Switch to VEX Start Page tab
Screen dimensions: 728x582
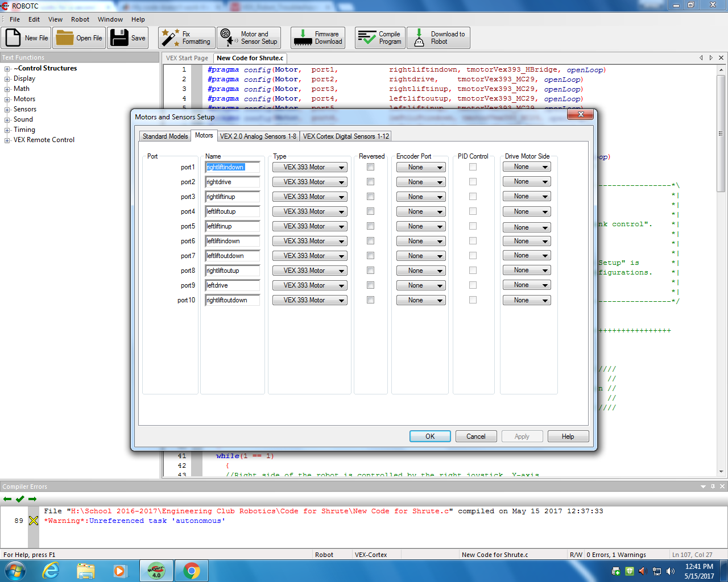click(187, 58)
